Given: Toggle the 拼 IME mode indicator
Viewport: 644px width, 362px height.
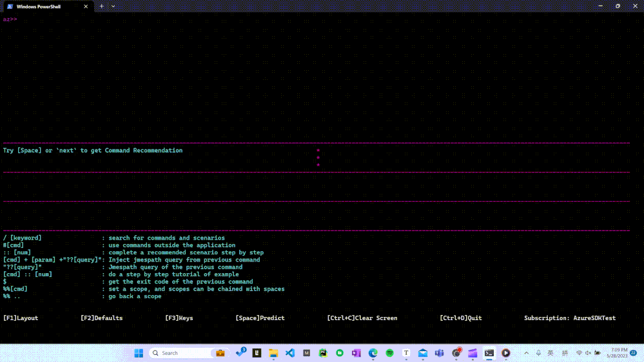Looking at the screenshot, I should (565, 353).
